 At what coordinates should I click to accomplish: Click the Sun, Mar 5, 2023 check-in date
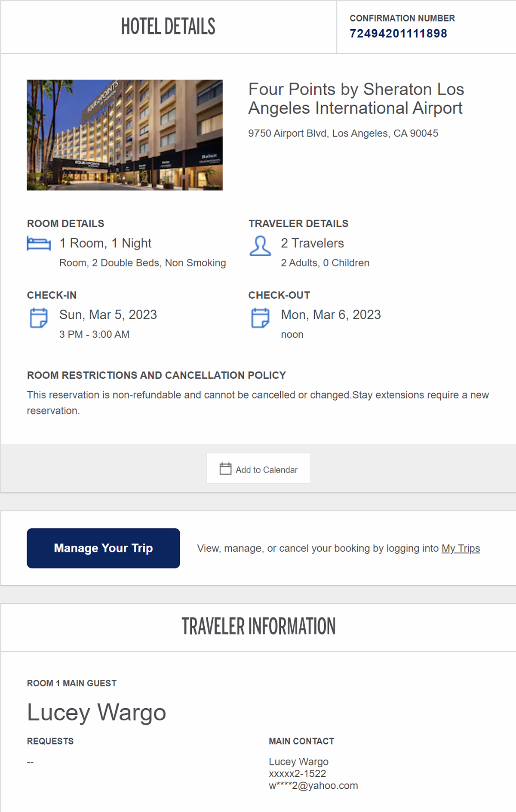pos(108,315)
